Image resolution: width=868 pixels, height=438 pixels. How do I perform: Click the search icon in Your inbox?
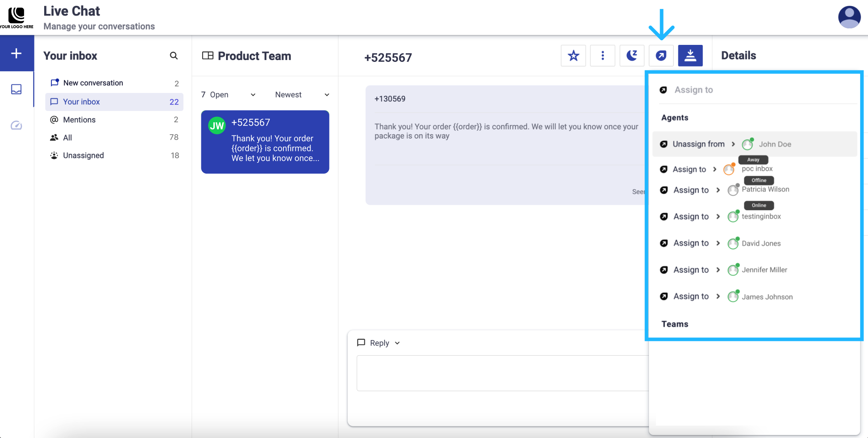point(174,56)
